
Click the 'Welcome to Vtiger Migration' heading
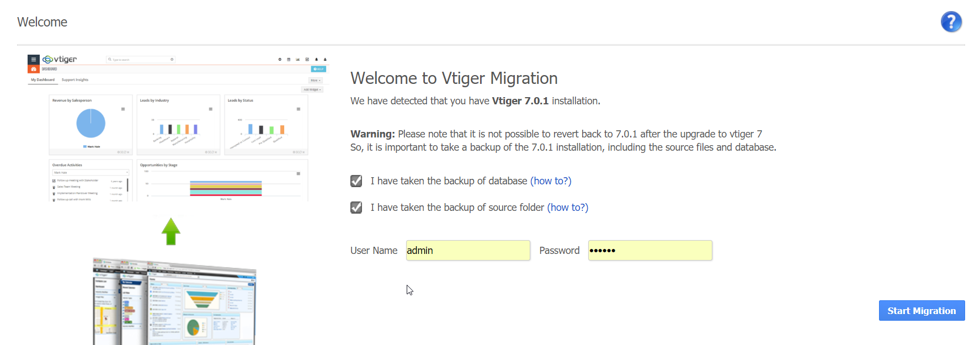[x=454, y=78]
